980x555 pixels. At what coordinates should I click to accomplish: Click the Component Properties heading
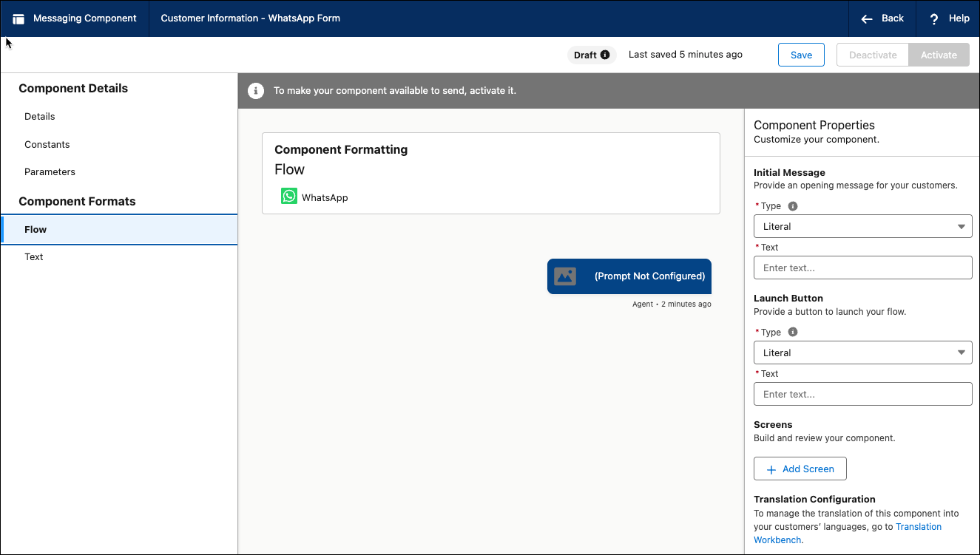pyautogui.click(x=814, y=126)
